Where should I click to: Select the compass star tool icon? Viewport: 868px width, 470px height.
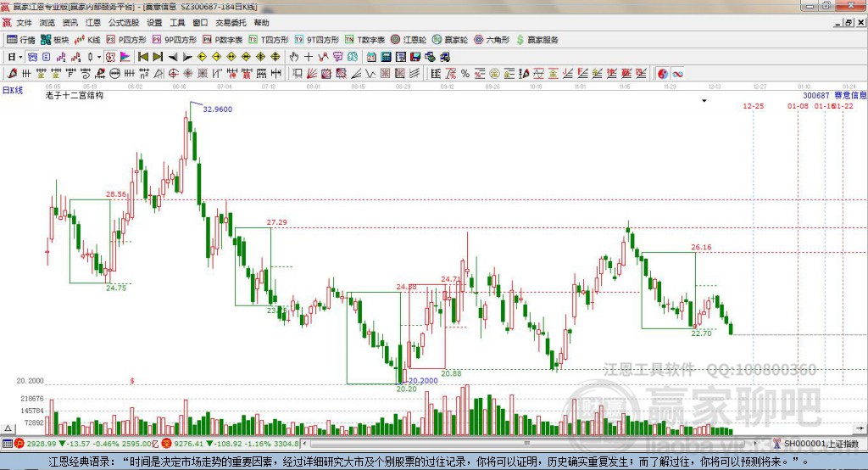(x=188, y=74)
